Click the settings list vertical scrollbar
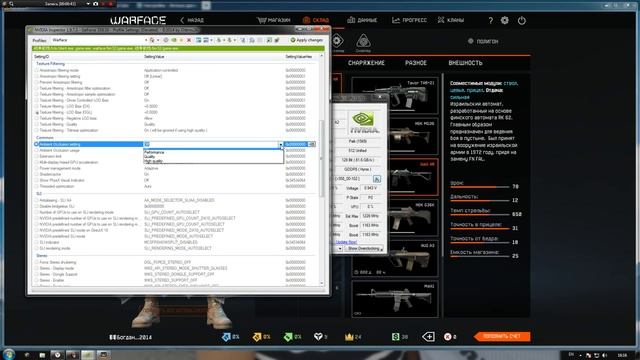 (x=322, y=158)
